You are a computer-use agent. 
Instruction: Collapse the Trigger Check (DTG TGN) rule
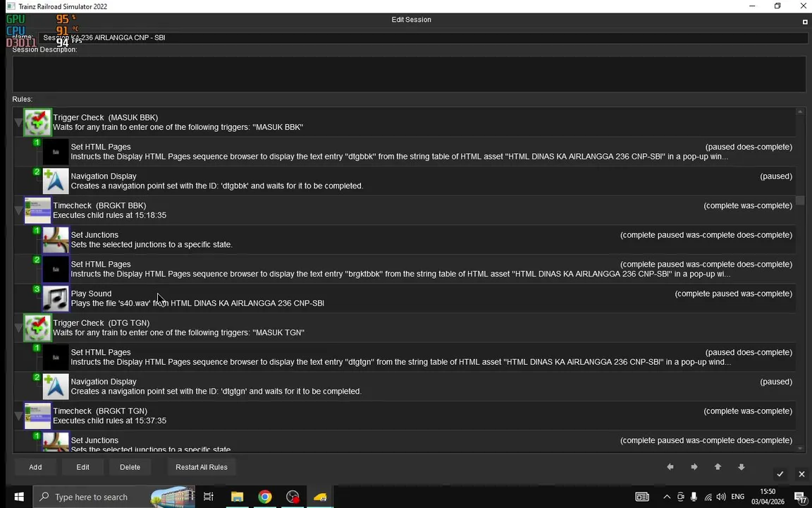click(x=18, y=328)
